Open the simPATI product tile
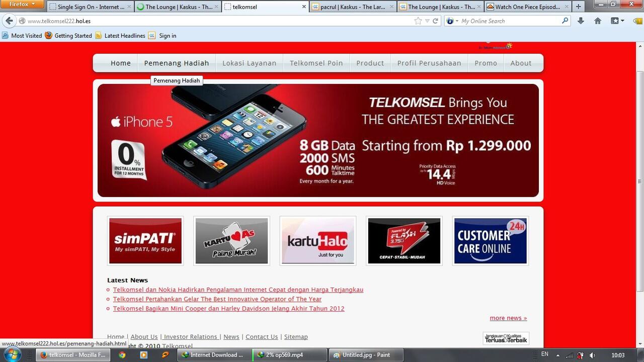Image resolution: width=644 pixels, height=362 pixels. (145, 241)
